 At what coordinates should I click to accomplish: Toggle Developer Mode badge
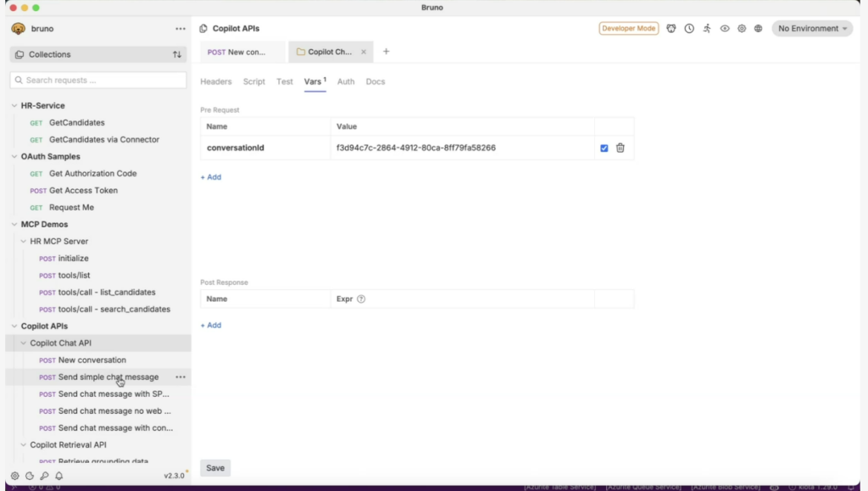(629, 29)
